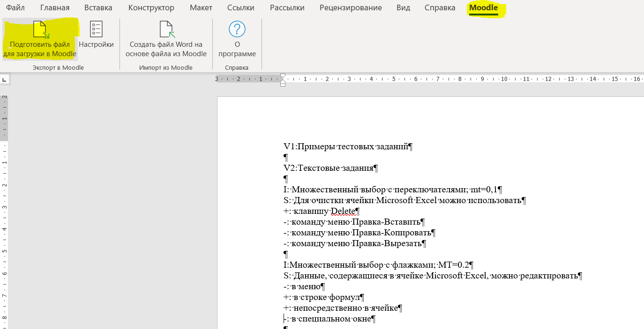Click the line команду меню Правка-Копировать

point(359,233)
